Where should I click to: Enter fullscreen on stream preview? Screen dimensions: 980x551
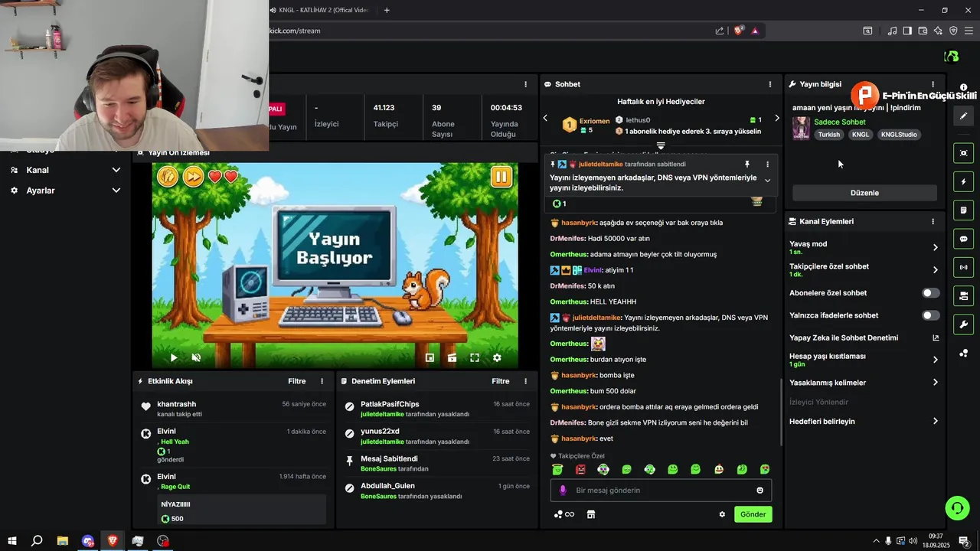[475, 357]
